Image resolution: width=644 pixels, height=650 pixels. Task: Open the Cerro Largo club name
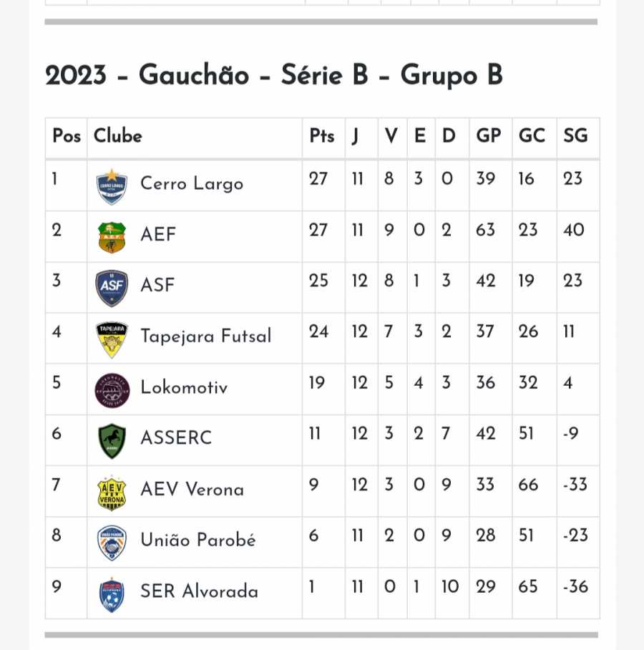coord(192,184)
